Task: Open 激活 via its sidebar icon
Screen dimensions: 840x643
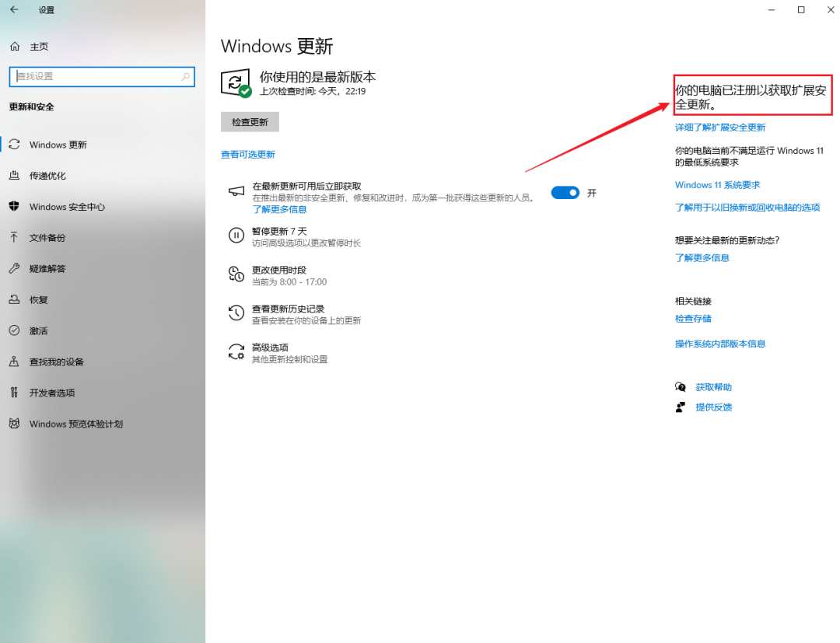Action: [16, 331]
